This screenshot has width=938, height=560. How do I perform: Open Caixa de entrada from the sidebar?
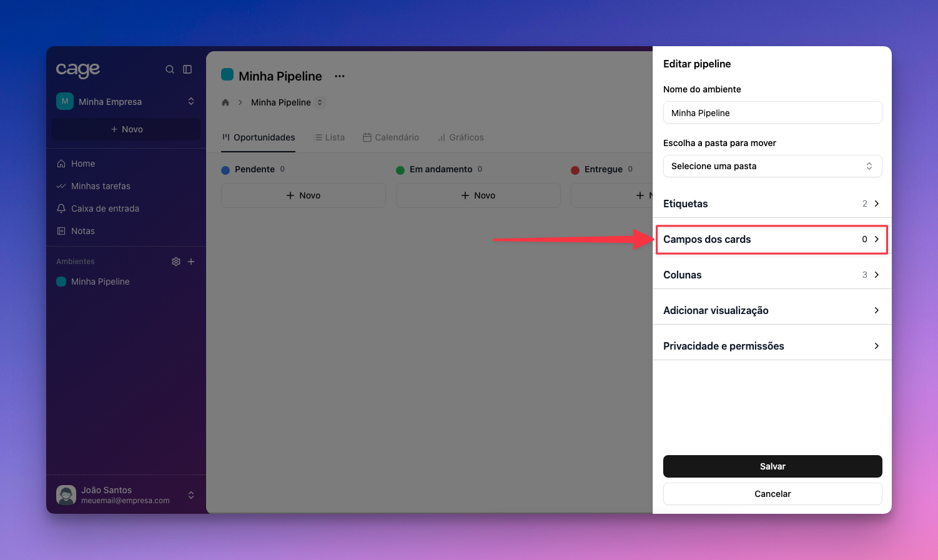[105, 209]
